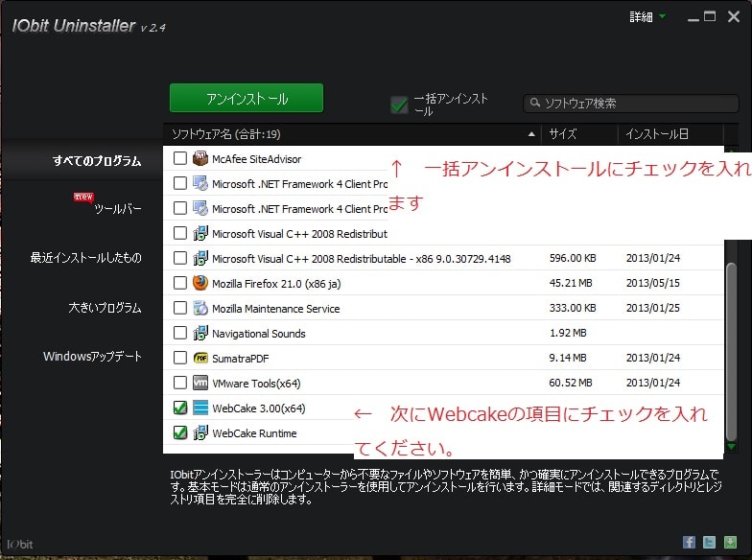Click the WebCake Runtime icon
This screenshot has height=560, width=752.
[x=200, y=432]
